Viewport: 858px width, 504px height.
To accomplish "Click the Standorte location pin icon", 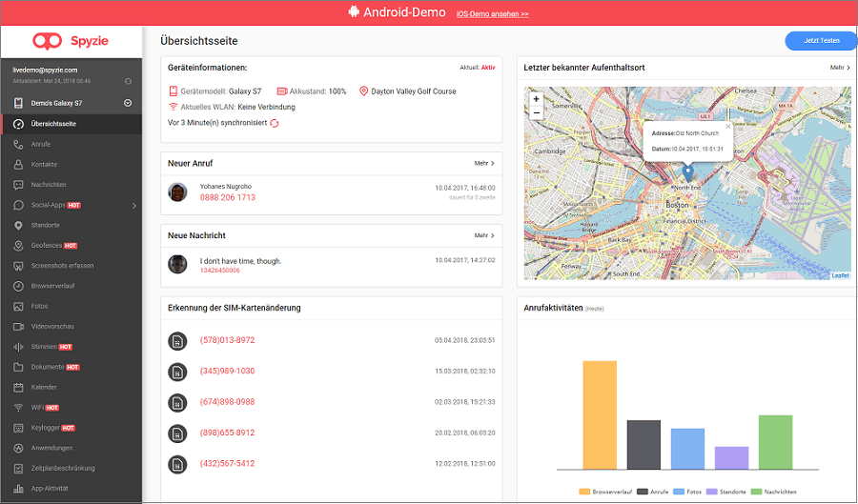I will click(19, 225).
